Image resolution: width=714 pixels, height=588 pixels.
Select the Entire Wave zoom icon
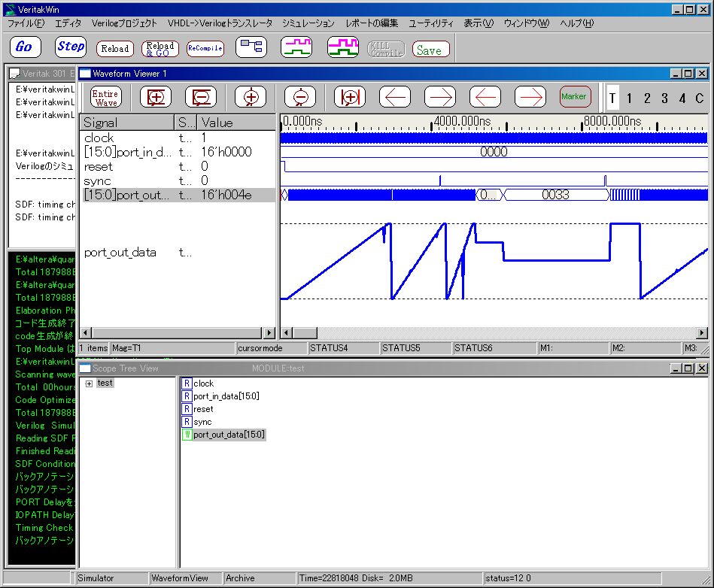tap(105, 97)
